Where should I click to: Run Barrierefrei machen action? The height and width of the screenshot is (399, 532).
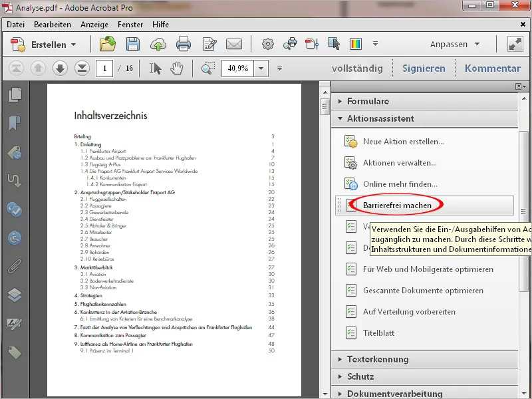(424, 205)
